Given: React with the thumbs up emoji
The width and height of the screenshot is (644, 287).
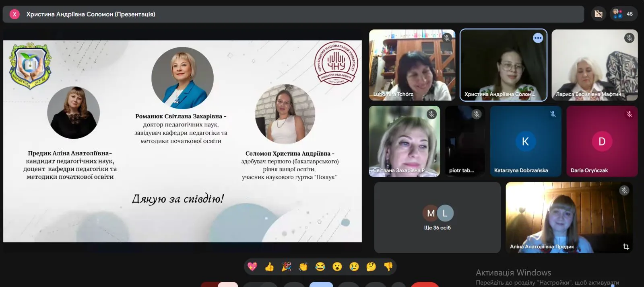Looking at the screenshot, I should (269, 266).
